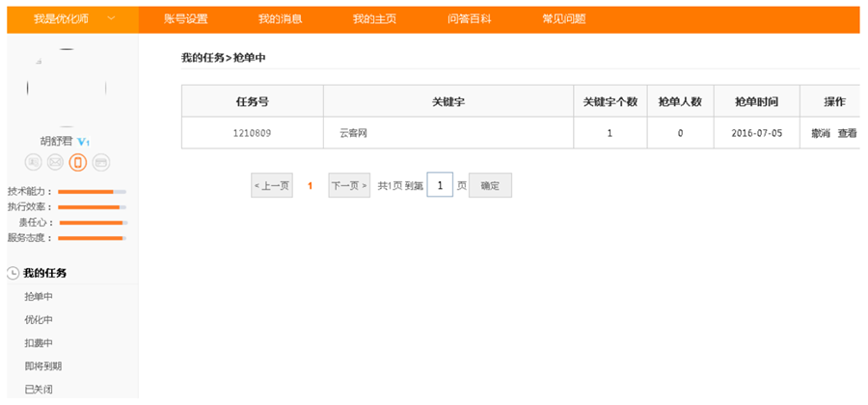Click 撤消 link for task 1210809
The image size is (868, 405).
tap(821, 133)
